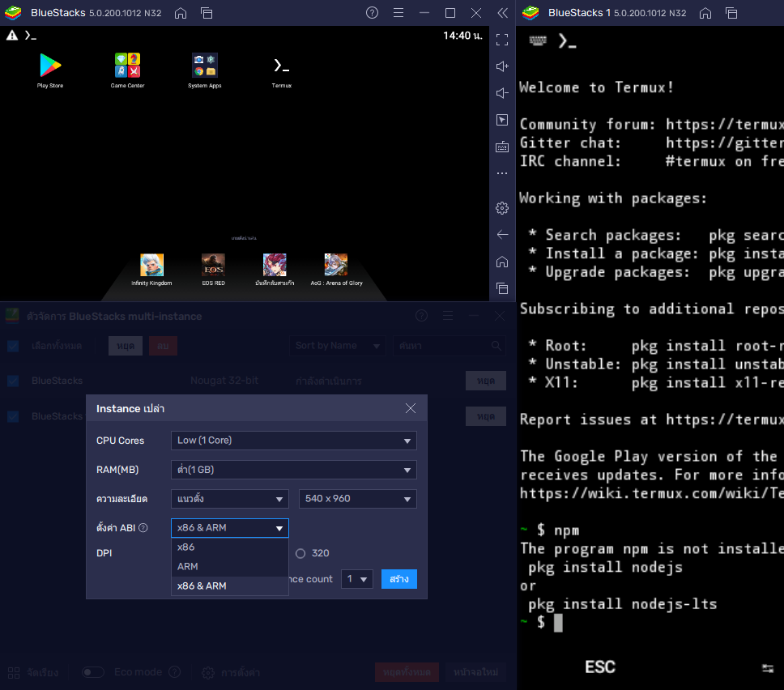This screenshot has height=690, width=784.
Task: Launch Termux from the home screen
Action: point(281,66)
